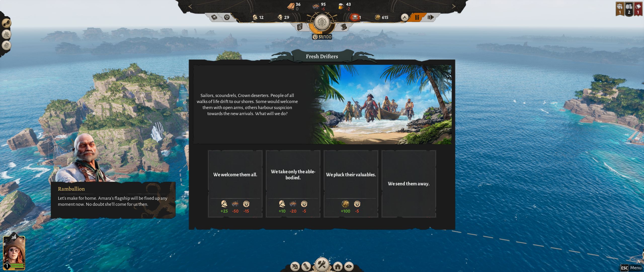The width and height of the screenshot is (644, 272).
Task: Click the +100 gold reward value
Action: point(345,211)
